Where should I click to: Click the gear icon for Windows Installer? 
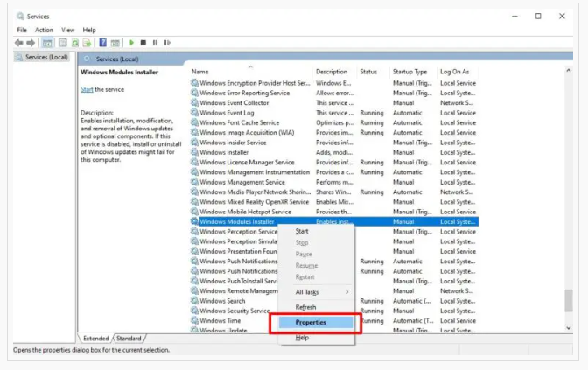coord(194,152)
